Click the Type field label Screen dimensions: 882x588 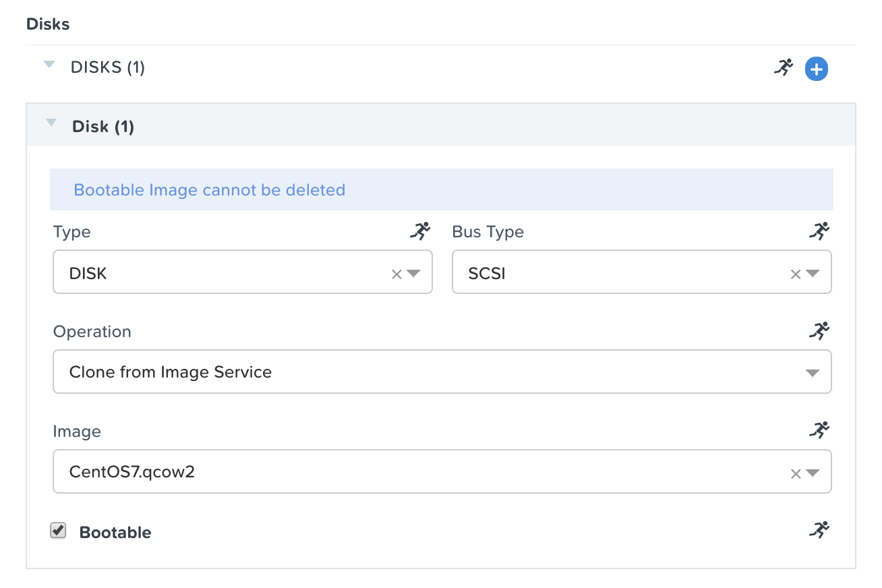(72, 233)
